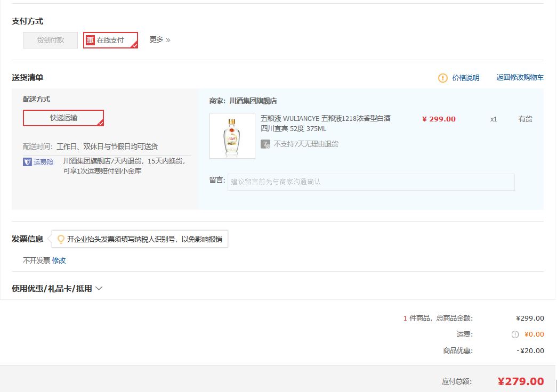Click merchant name 川酒集团旗舰店
This screenshot has width=557, height=392.
pyautogui.click(x=253, y=101)
